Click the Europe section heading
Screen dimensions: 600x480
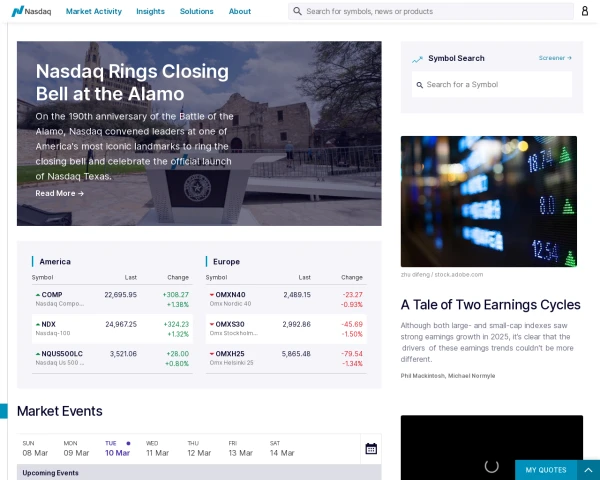(226, 261)
